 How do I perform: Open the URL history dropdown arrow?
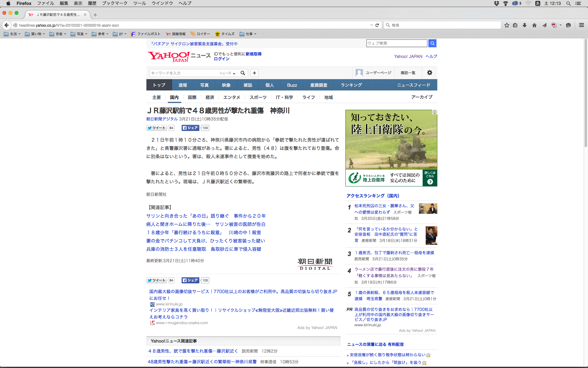click(x=371, y=25)
